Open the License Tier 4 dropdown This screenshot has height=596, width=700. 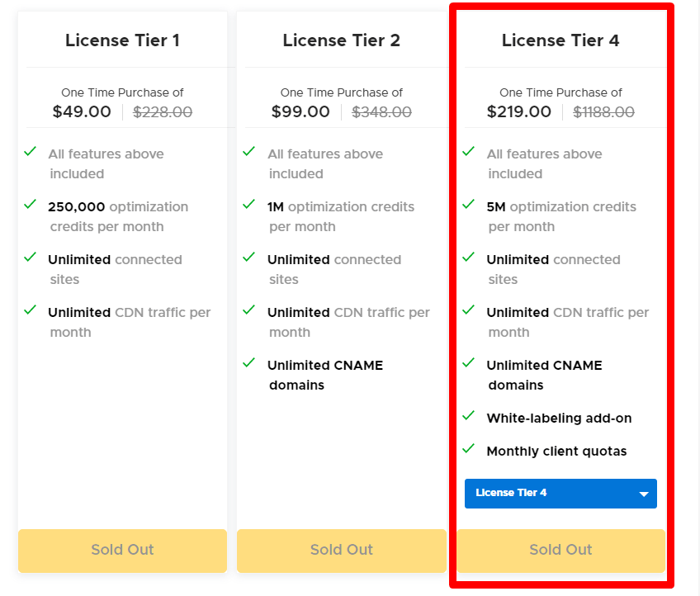(x=560, y=494)
